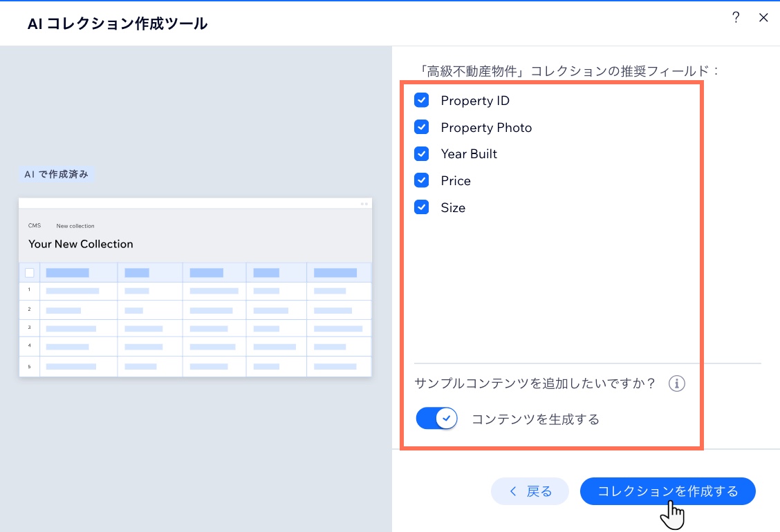Close the AI collection creation dialog
780x532 pixels.
(x=763, y=17)
